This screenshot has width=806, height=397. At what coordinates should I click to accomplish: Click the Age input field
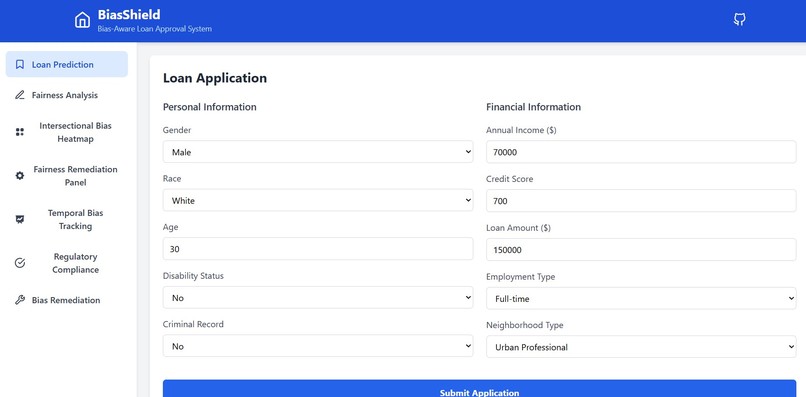pos(318,249)
